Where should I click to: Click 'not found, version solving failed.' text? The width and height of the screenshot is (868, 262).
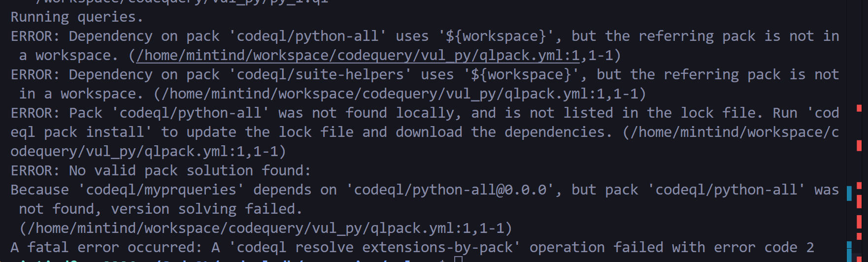161,209
